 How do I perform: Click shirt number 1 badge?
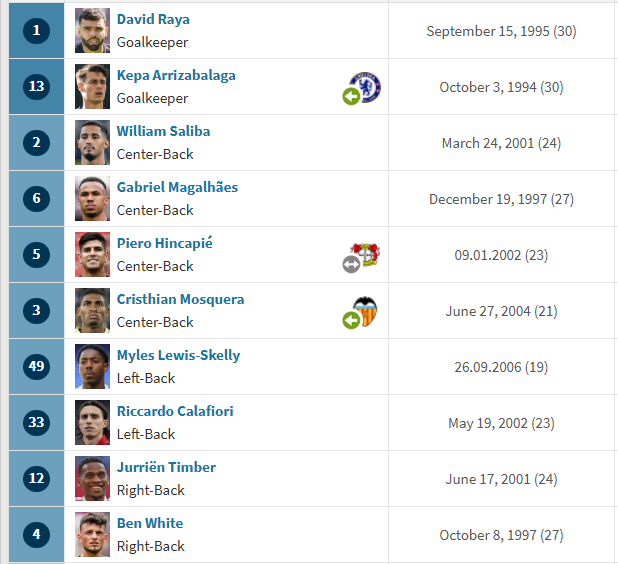(x=36, y=30)
